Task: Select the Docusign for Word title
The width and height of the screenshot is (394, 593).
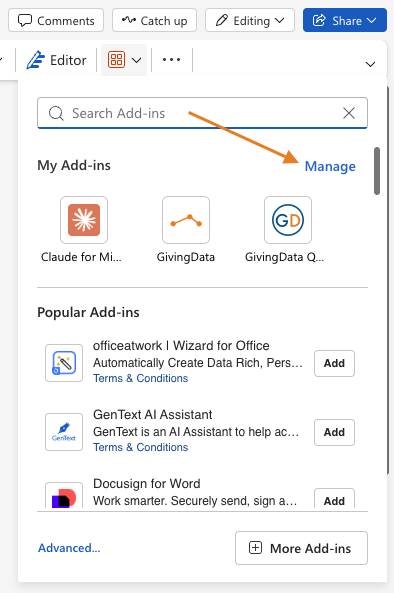Action: [147, 484]
